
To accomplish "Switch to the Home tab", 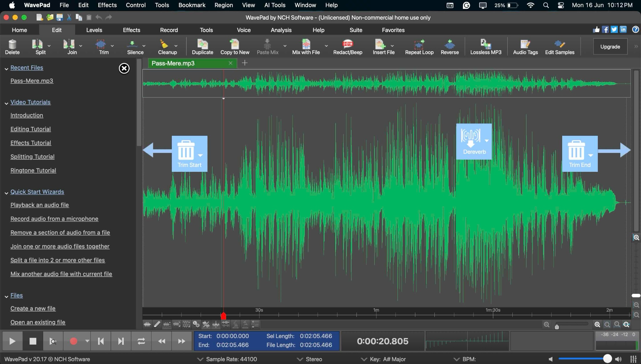I will pyautogui.click(x=19, y=30).
